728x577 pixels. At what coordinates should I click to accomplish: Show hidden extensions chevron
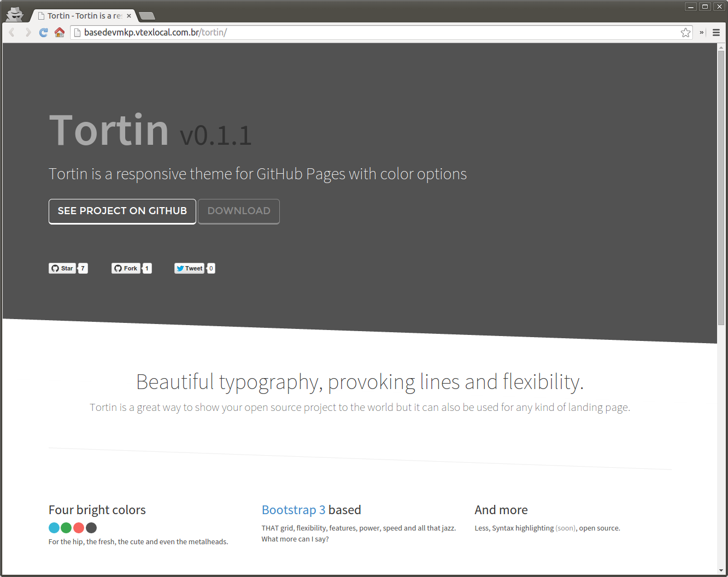(x=702, y=32)
